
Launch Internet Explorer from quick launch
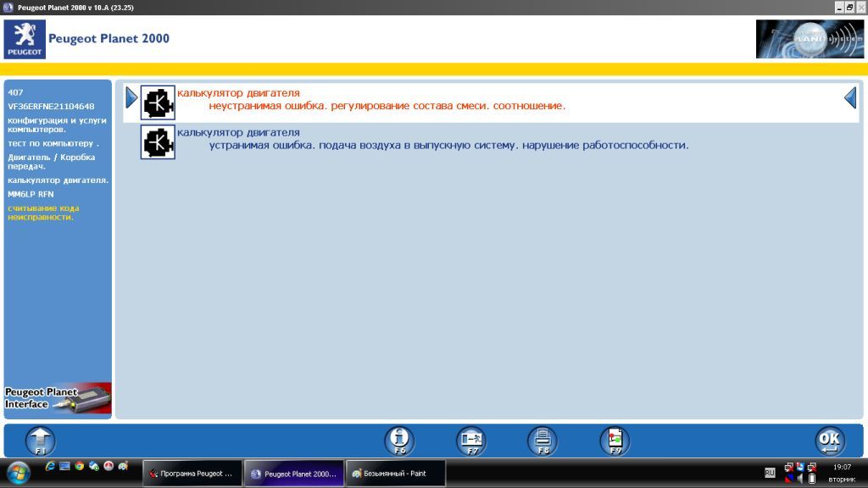pyautogui.click(x=50, y=467)
